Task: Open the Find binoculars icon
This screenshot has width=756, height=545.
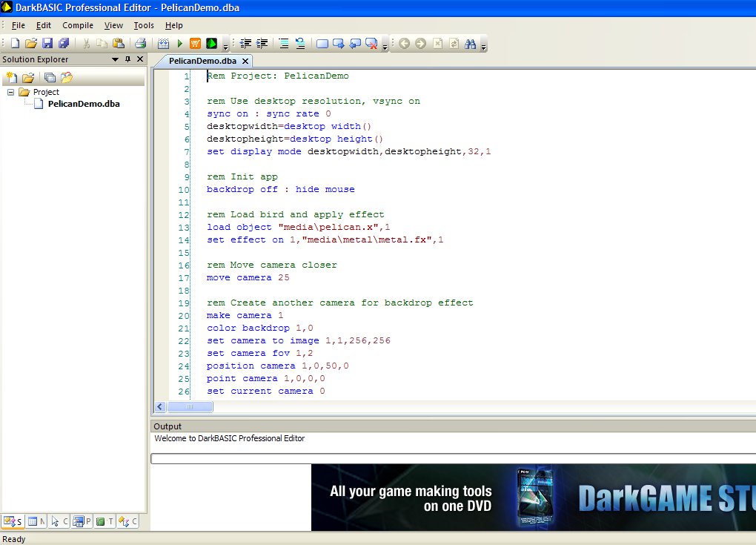Action: [470, 43]
